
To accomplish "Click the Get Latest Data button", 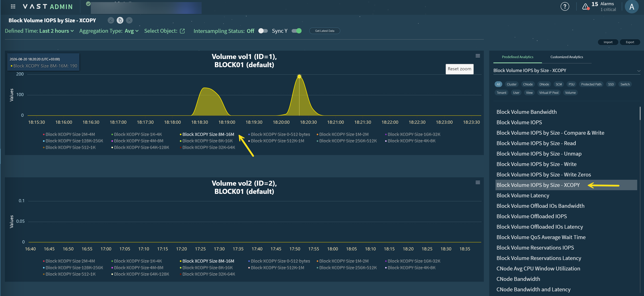I will click(x=325, y=31).
